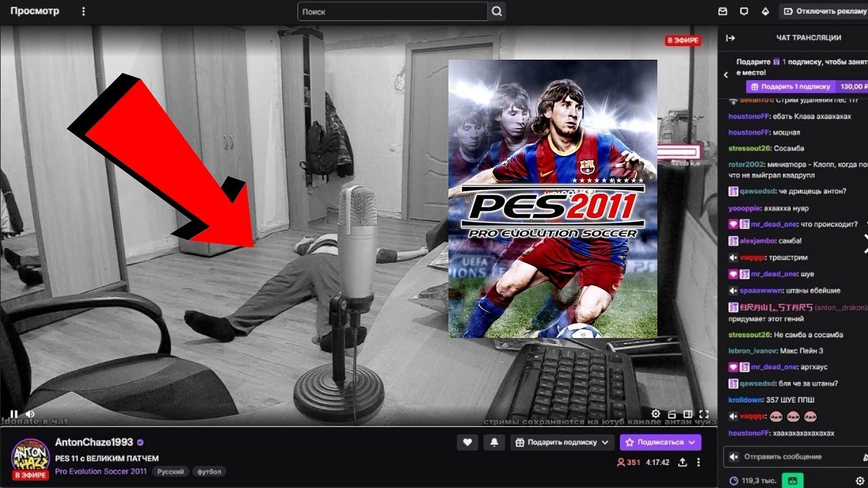Click verified badge next to AntonChaze1993
Screen dimensions: 868x488
[x=140, y=443]
